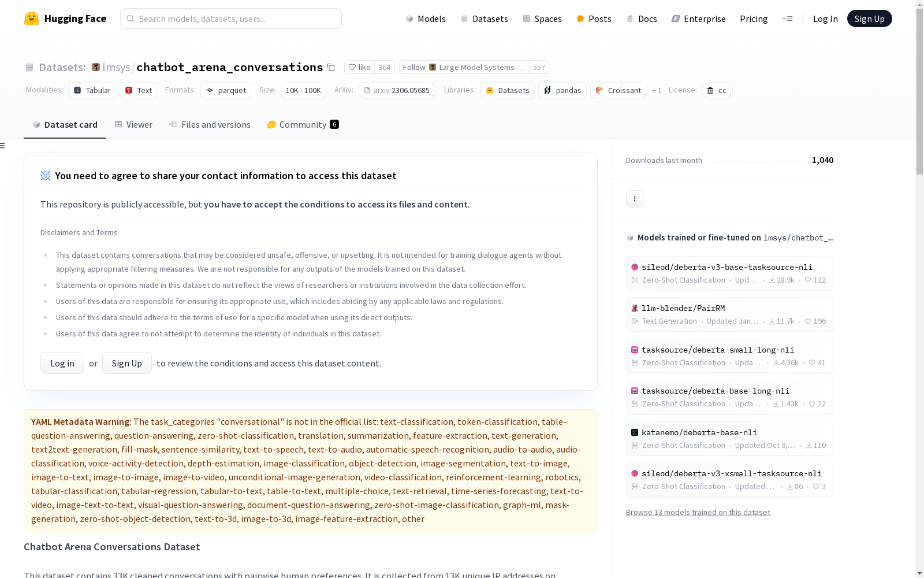The width and height of the screenshot is (924, 578).
Task: Switch to the Community tab
Action: pyautogui.click(x=303, y=125)
